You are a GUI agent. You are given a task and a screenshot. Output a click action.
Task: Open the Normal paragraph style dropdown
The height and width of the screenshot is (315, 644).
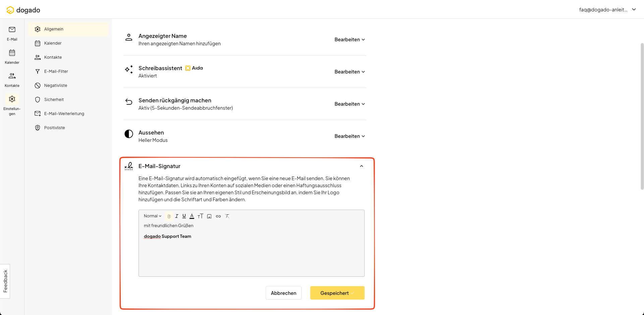coord(153,216)
